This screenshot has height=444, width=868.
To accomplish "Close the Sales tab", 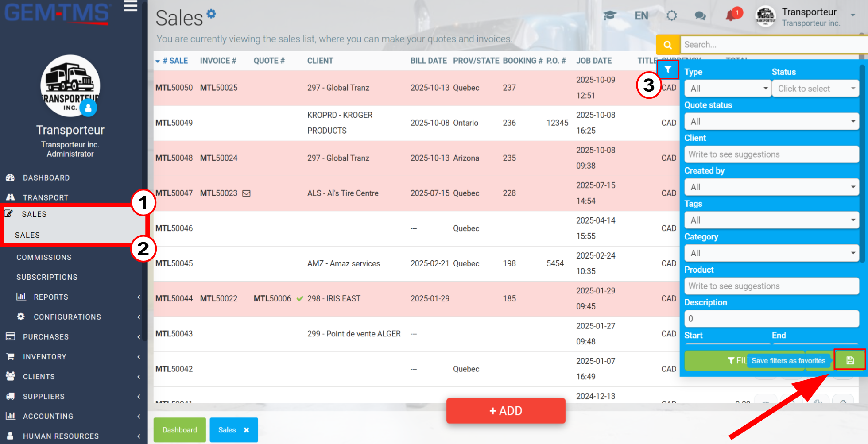I will click(247, 430).
